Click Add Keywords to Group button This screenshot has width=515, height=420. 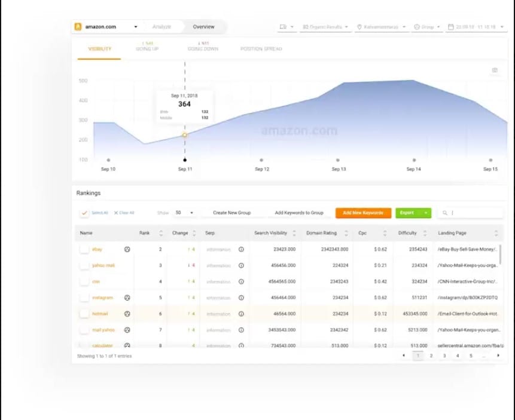(299, 213)
